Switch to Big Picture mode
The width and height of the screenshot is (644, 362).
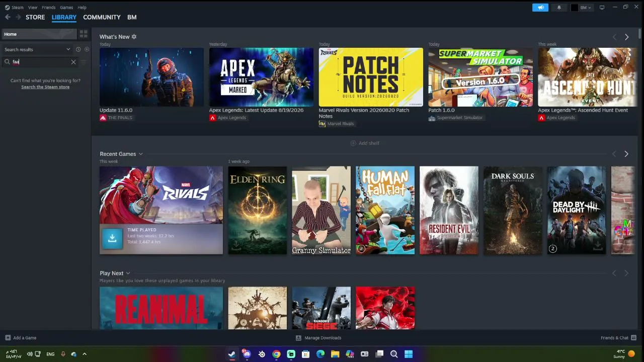pyautogui.click(x=602, y=8)
